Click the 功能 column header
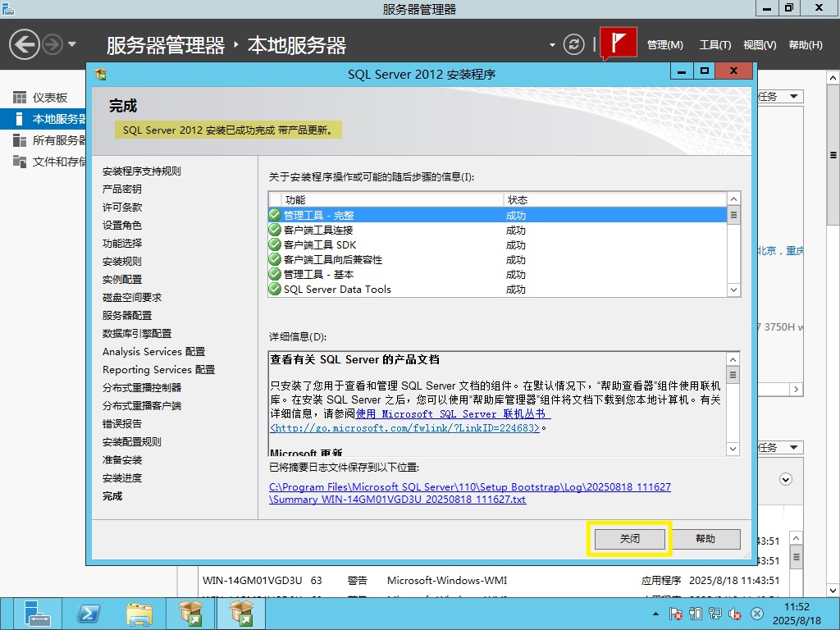The height and width of the screenshot is (630, 840). (x=392, y=200)
